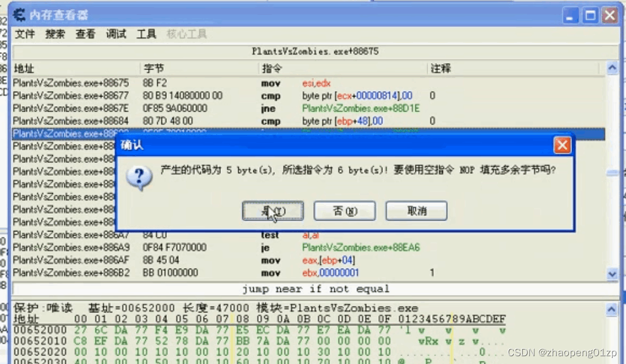Select row PlantsVsZombies.exe+88675 mov esi,edx
Image resolution: width=626 pixels, height=364 pixels.
(308, 83)
